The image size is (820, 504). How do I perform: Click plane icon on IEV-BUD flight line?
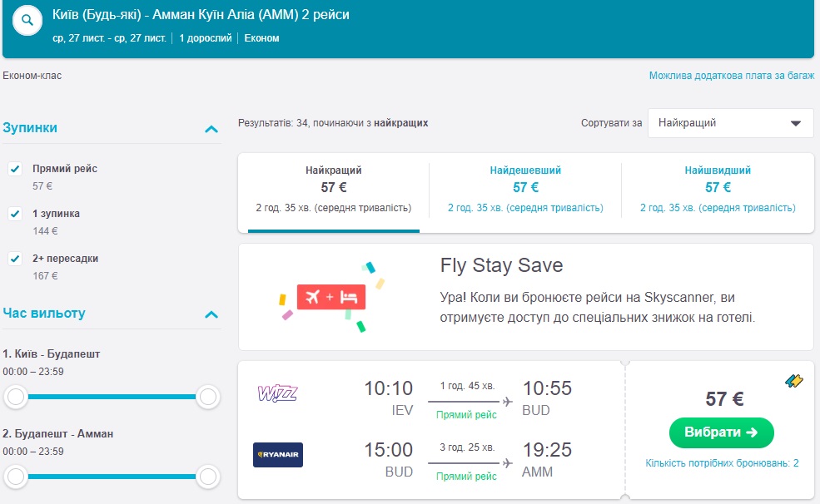click(507, 403)
